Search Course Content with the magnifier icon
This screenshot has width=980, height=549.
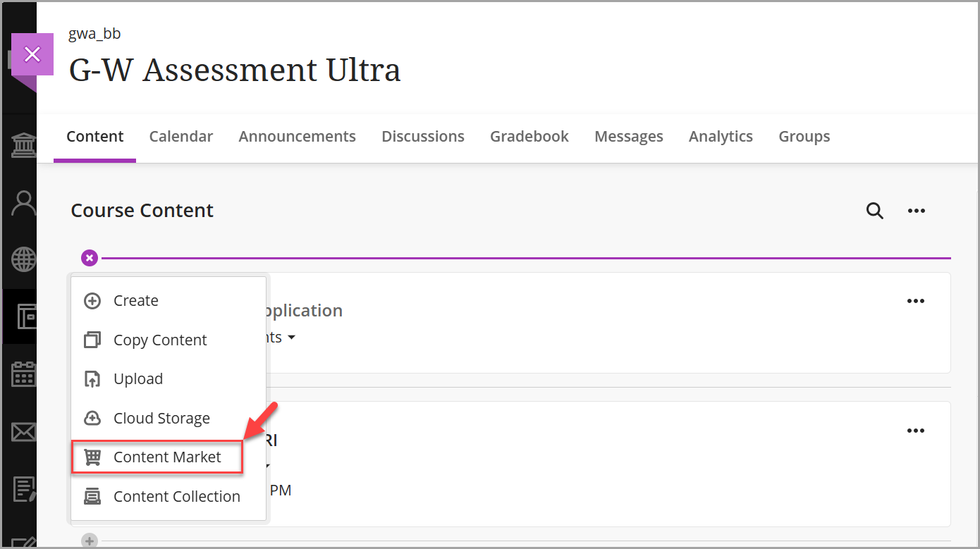pos(874,211)
